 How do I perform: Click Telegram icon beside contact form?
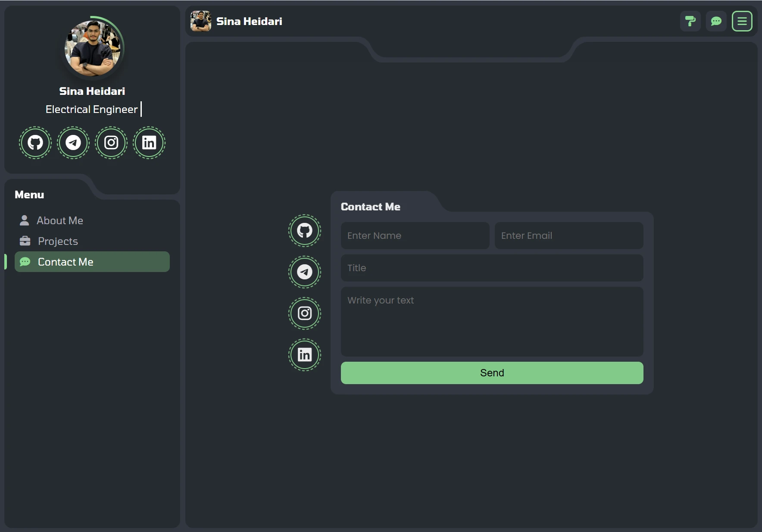305,272
